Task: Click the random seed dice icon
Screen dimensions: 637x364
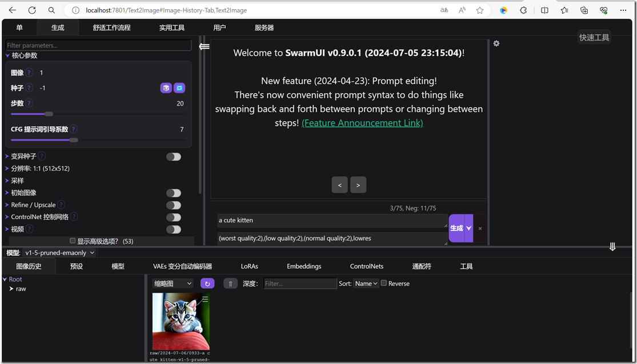Action: [x=166, y=88]
